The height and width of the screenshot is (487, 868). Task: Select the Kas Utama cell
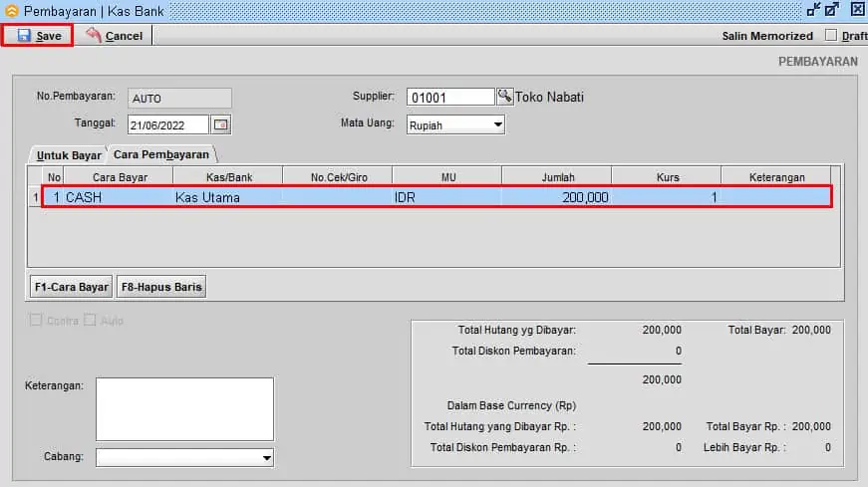coord(227,197)
